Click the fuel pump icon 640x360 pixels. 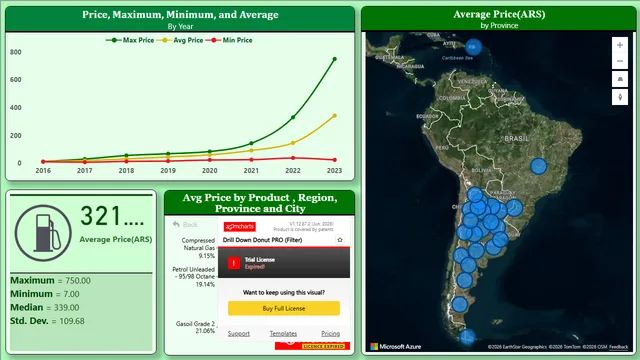coord(43,233)
